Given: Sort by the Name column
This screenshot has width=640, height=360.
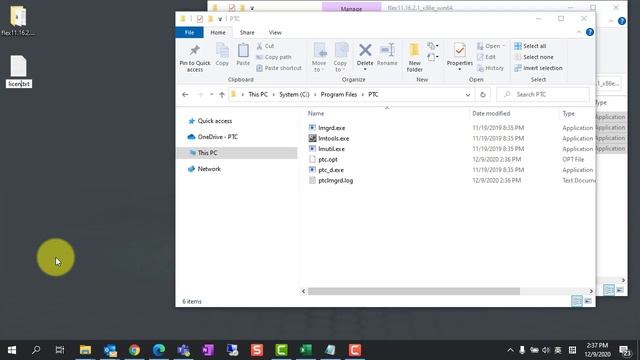Looking at the screenshot, I should [316, 113].
